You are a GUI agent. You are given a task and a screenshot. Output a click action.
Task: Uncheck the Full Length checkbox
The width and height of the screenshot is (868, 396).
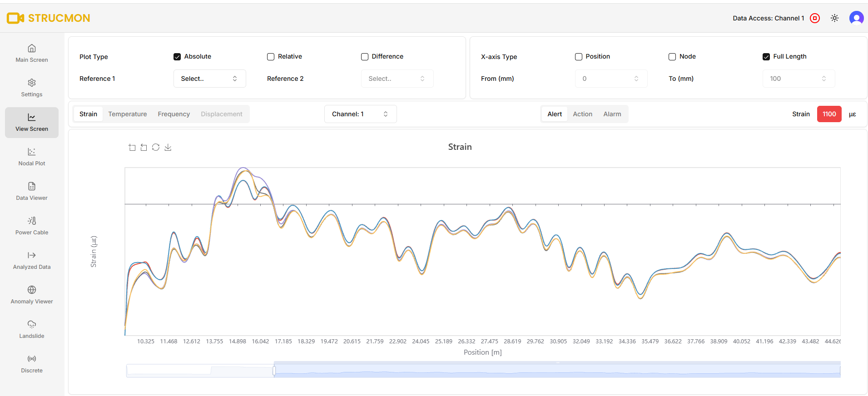766,57
